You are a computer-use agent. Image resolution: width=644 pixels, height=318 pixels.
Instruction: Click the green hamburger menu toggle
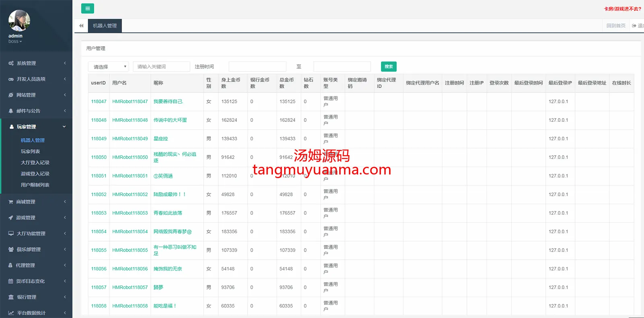coord(87,8)
